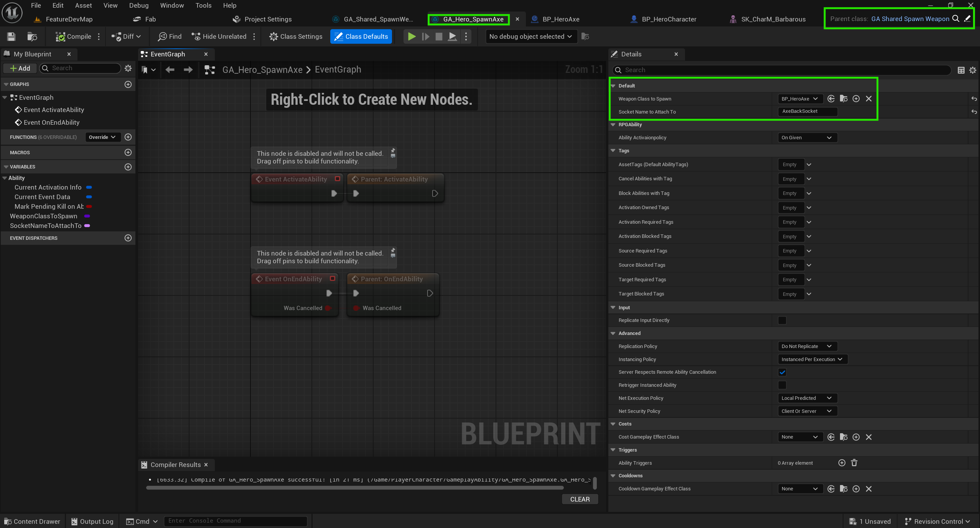Open GA Shared Spawn Weapon parent class link
The image size is (980, 528).
[910, 19]
